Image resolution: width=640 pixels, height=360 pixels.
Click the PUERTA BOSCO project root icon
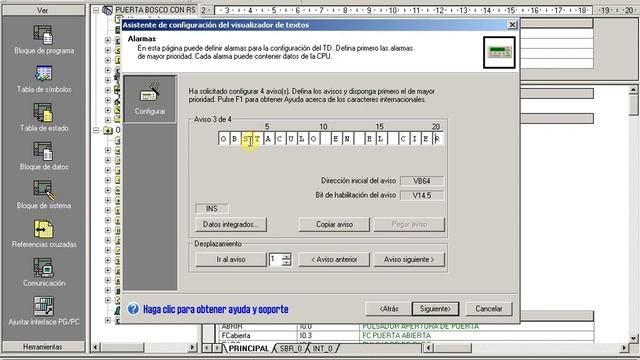(108, 10)
